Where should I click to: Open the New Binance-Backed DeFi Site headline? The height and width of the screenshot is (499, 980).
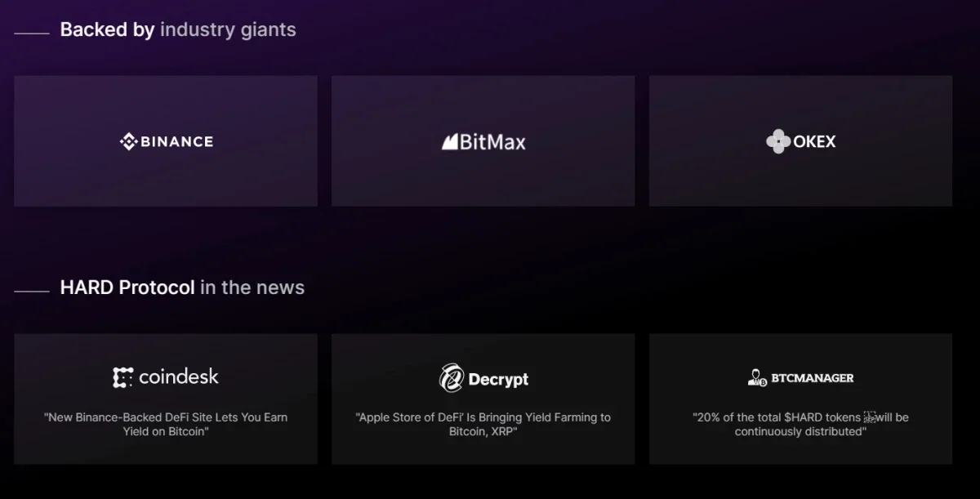click(166, 424)
